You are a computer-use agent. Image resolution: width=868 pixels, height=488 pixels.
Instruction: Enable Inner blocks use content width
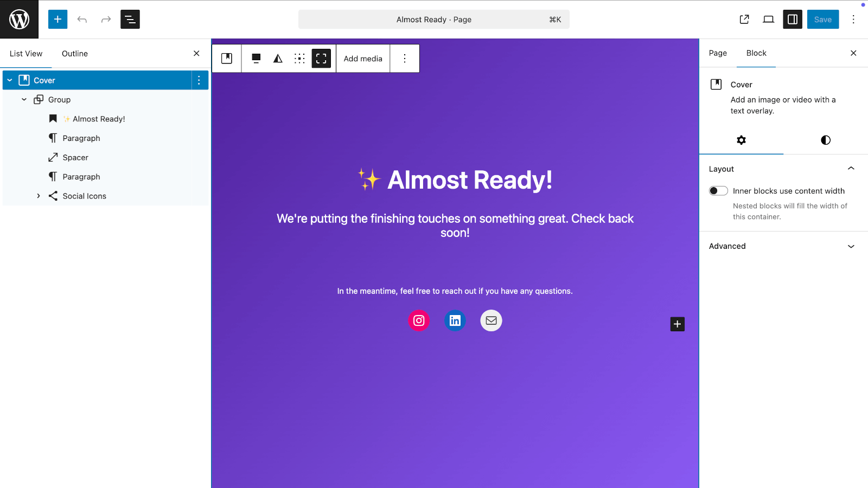(718, 190)
